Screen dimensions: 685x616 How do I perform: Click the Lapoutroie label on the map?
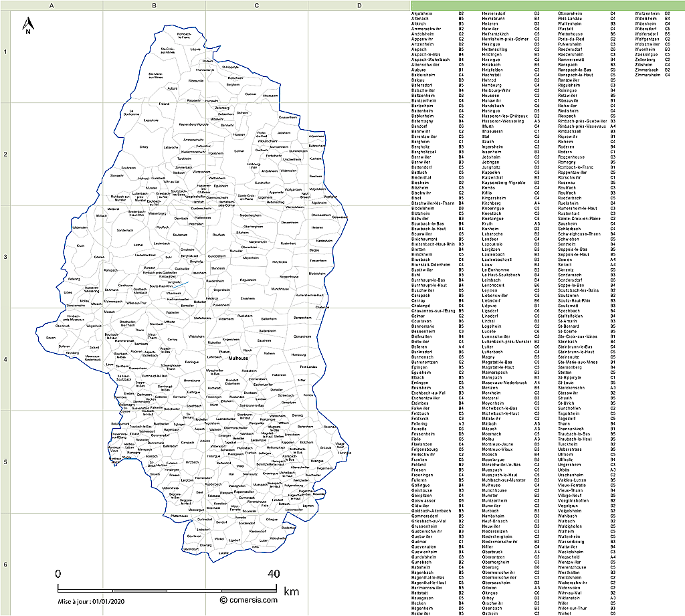[151, 120]
